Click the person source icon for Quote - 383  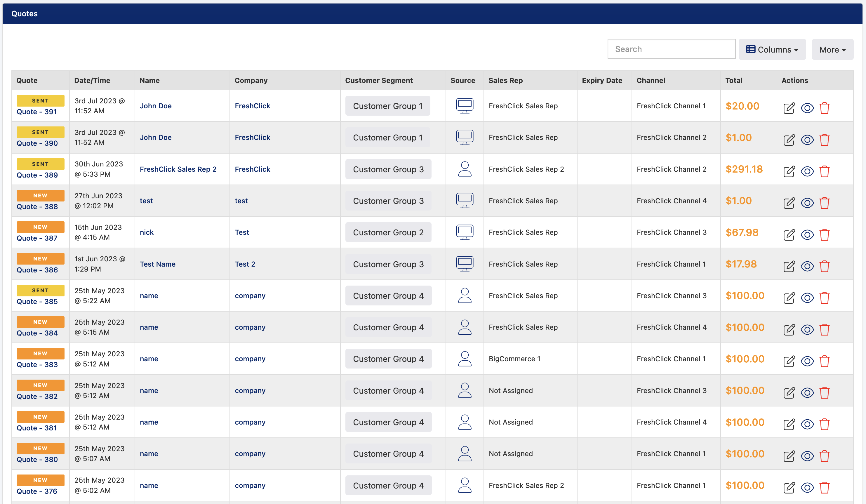point(465,359)
